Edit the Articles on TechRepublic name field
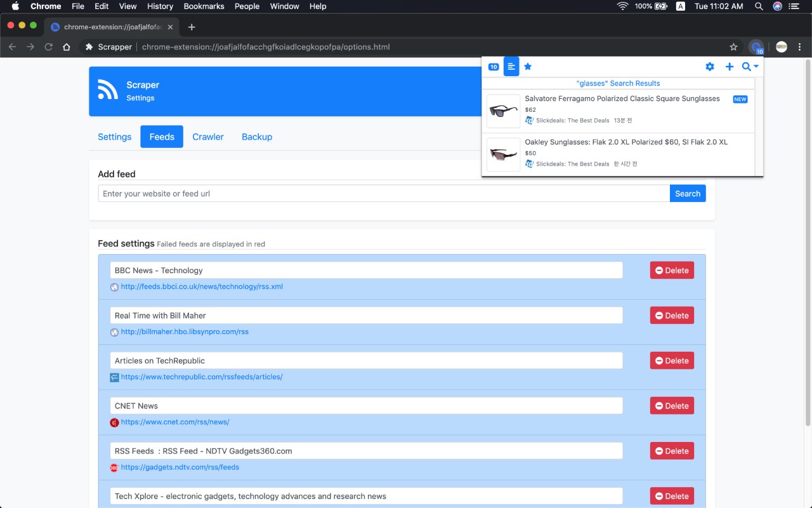Image resolution: width=812 pixels, height=508 pixels. pyautogui.click(x=366, y=361)
